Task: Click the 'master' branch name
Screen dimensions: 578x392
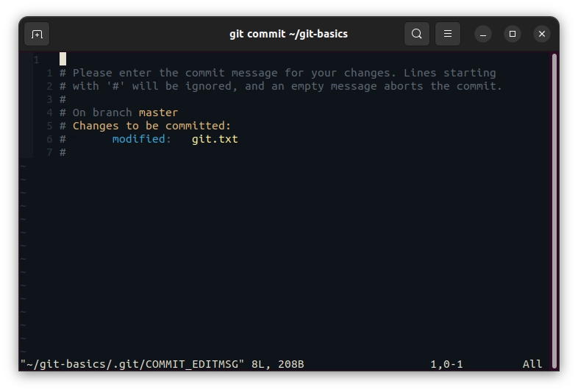Action: pos(158,113)
